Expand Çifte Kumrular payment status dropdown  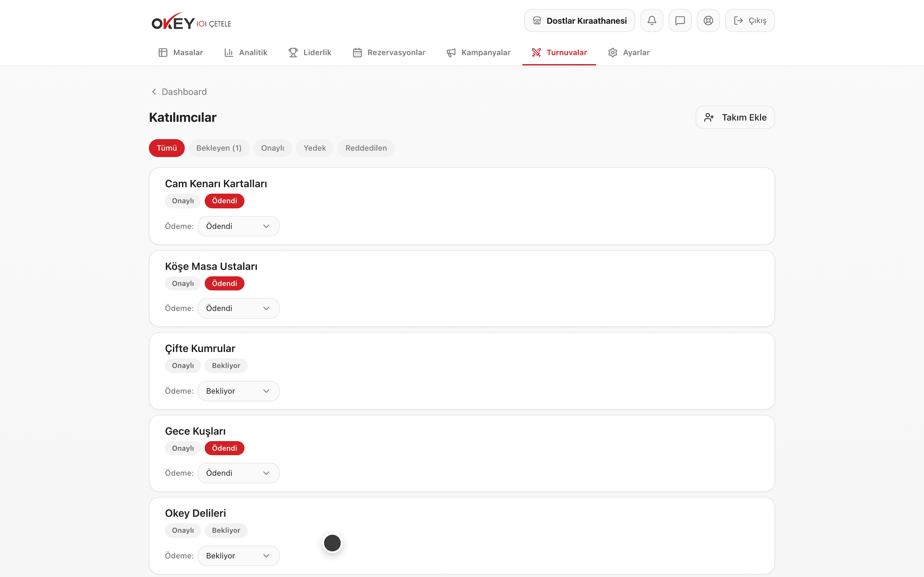point(239,391)
